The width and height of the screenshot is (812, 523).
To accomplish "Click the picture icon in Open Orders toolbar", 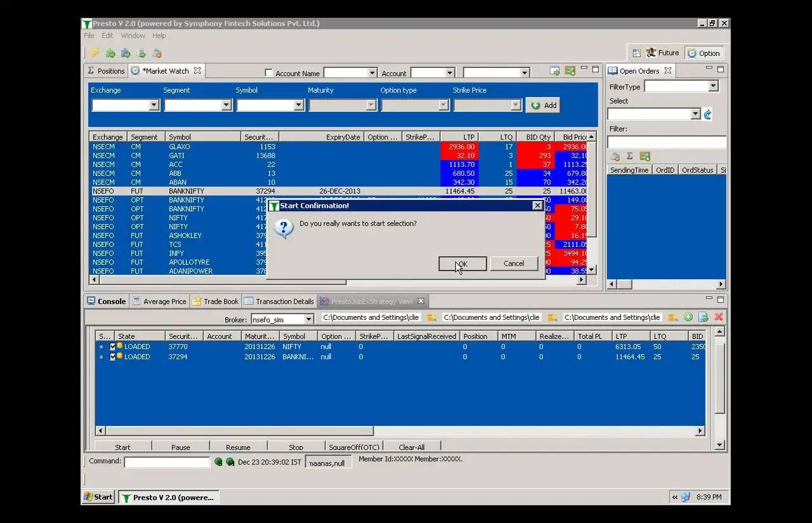I will tap(645, 156).
